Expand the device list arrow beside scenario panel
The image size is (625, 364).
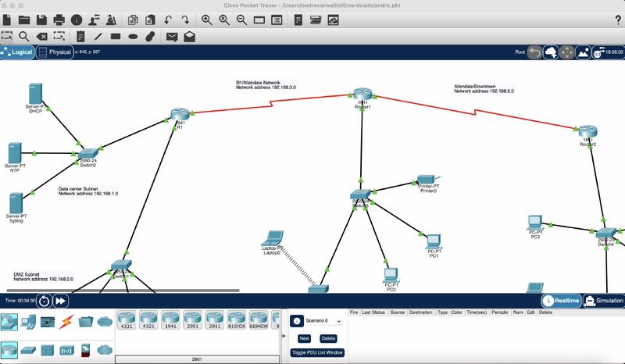point(284,336)
